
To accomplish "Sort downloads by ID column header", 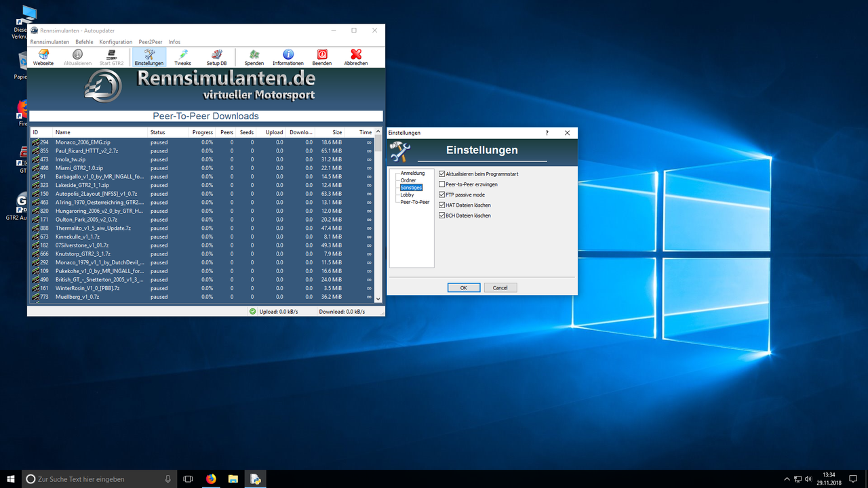I will pos(41,132).
